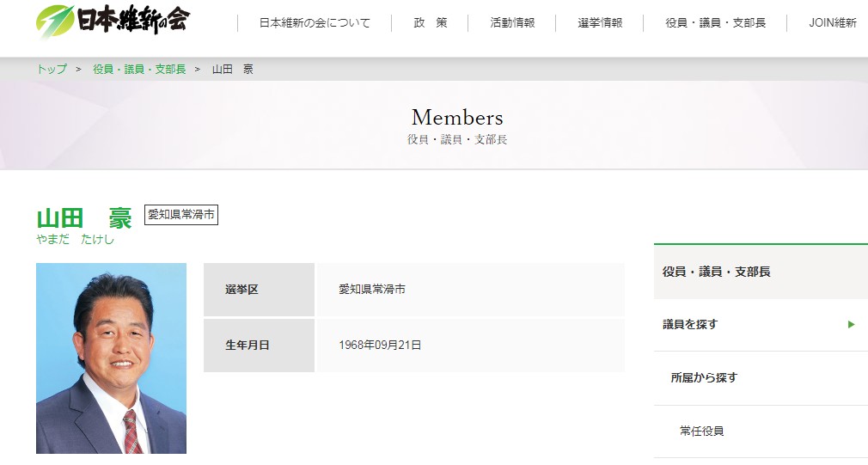
Task: Open the 日本維新の会について menu
Action: [315, 22]
